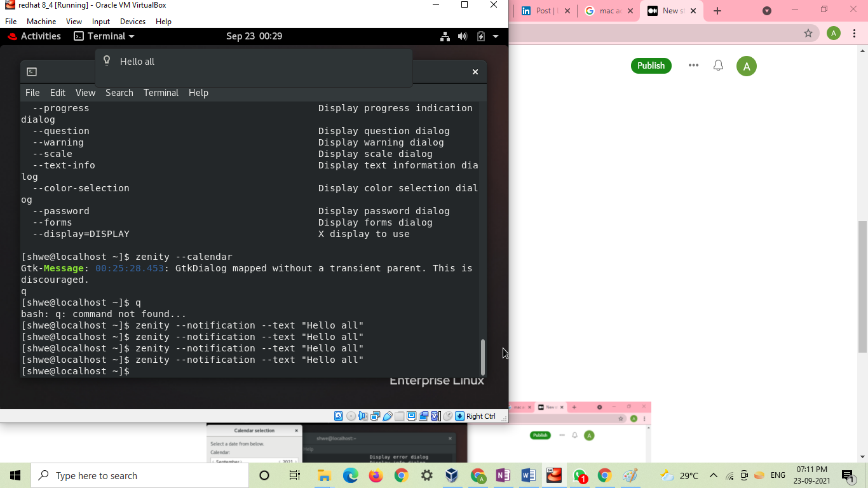Open the Devices menu in VirtualBox

[133, 21]
